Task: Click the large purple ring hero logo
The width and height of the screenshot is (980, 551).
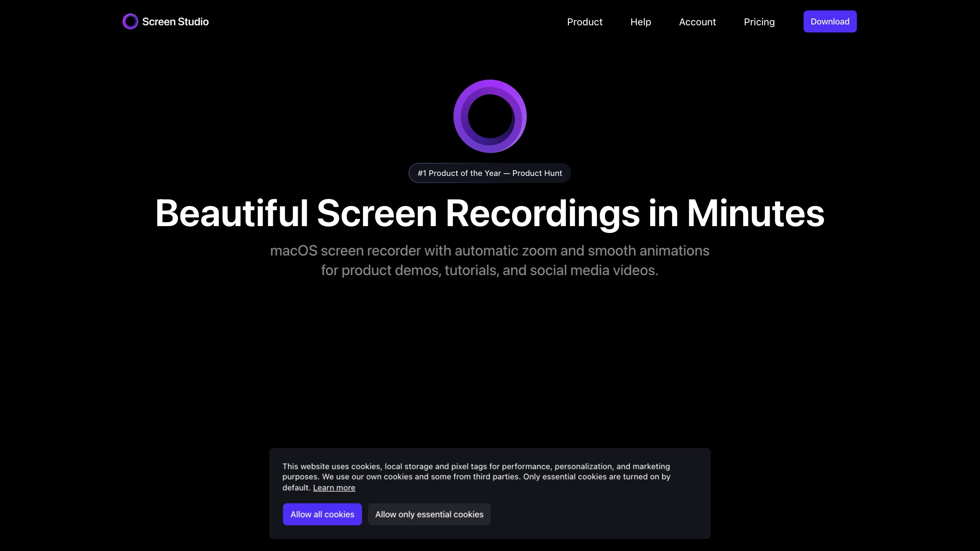Action: pos(490,116)
